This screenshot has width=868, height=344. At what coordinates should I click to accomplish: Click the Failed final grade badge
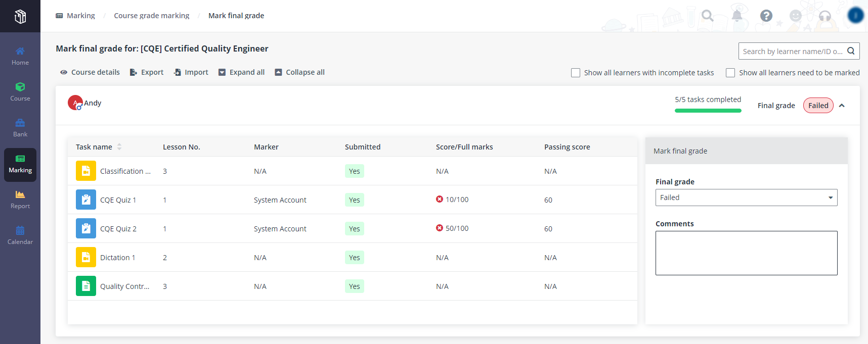click(x=818, y=106)
